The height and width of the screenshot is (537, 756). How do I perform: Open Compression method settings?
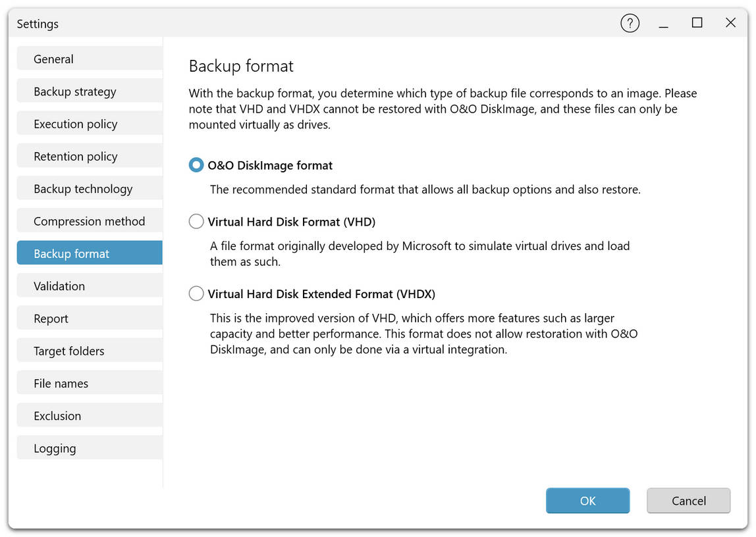89,220
